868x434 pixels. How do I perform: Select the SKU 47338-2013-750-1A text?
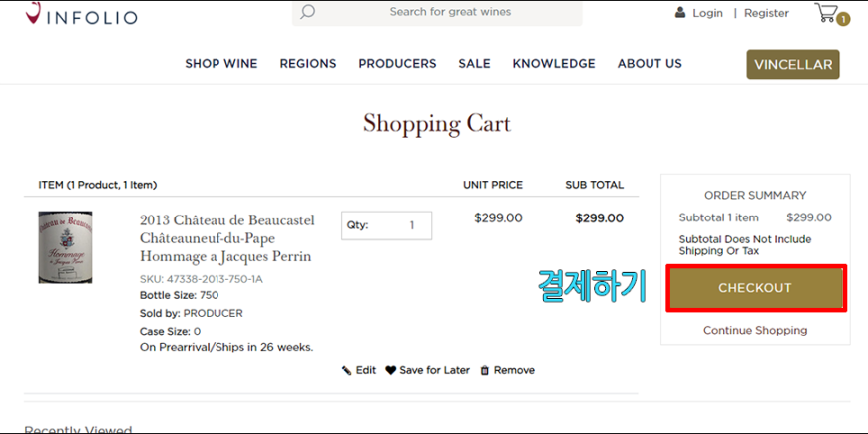click(202, 279)
